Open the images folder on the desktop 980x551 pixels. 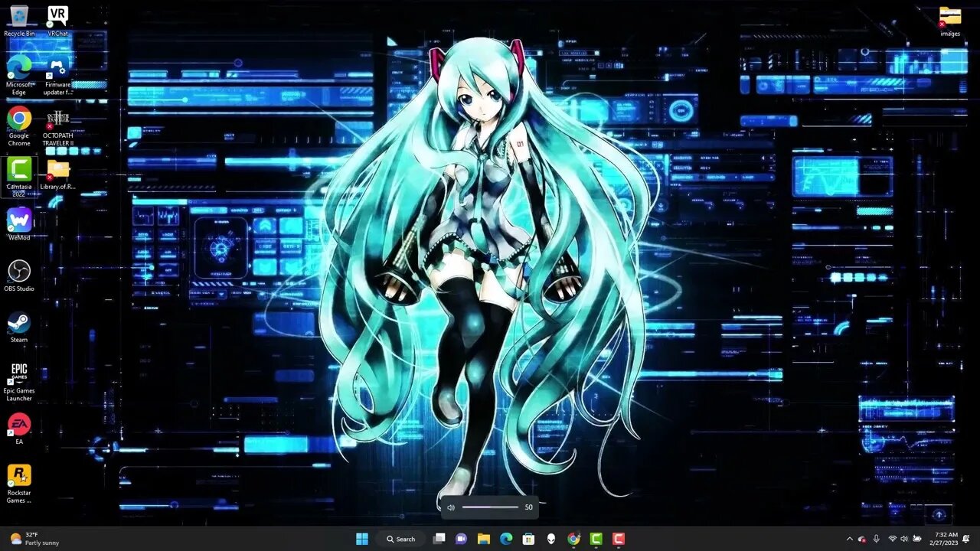[x=950, y=21]
